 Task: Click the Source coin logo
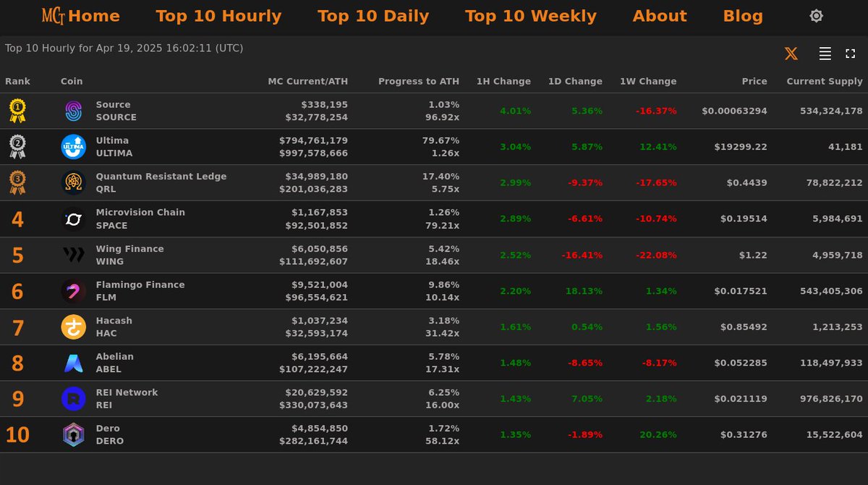73,111
